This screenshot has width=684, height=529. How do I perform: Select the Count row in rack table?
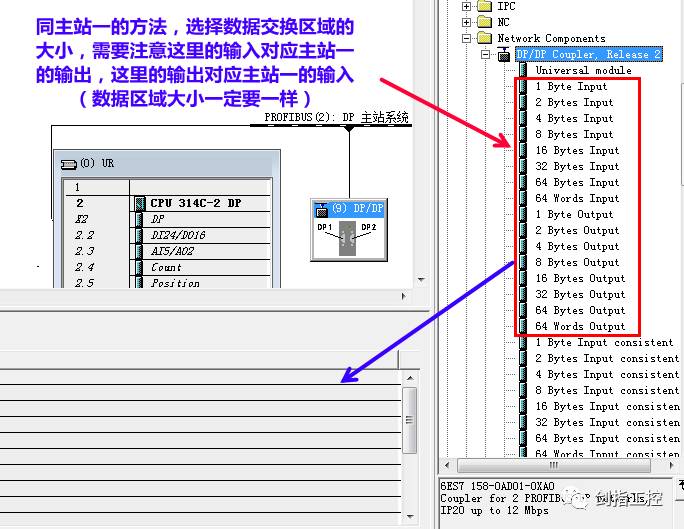click(x=166, y=267)
